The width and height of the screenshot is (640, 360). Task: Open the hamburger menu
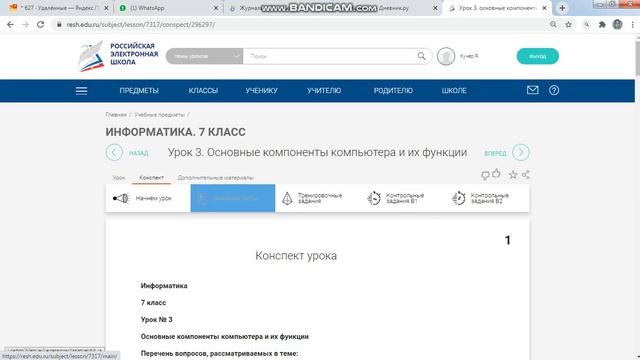point(81,91)
